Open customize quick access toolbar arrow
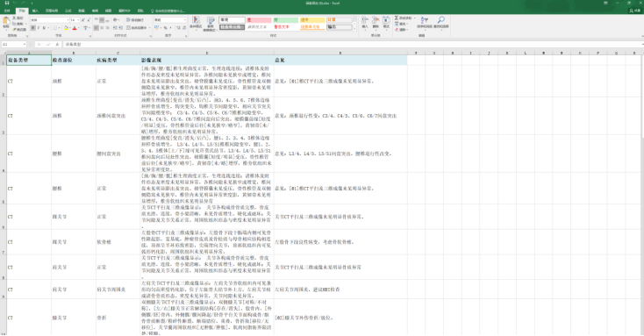644x336 pixels. pos(32,4)
